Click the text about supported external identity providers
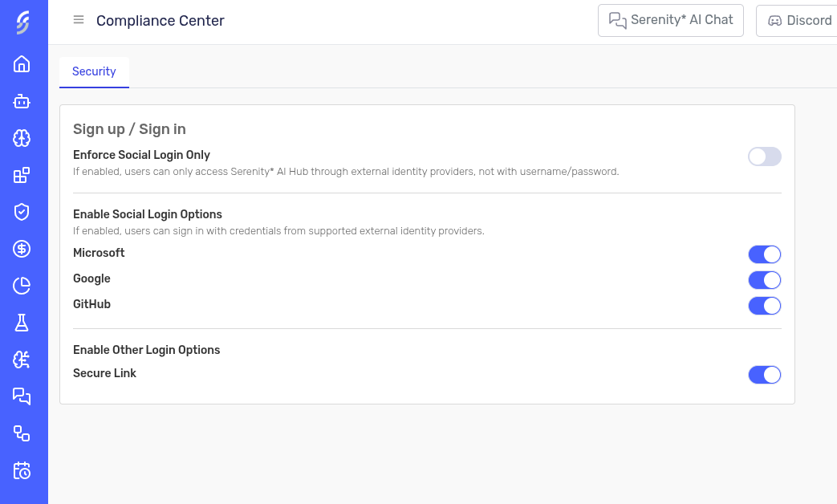Viewport: 837px width, 504px height. (x=278, y=230)
